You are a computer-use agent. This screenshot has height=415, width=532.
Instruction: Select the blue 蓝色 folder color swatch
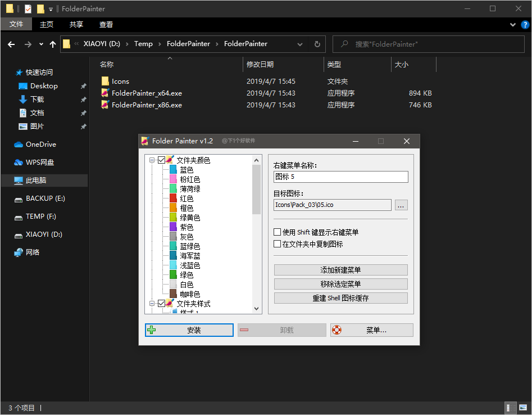[173, 169]
